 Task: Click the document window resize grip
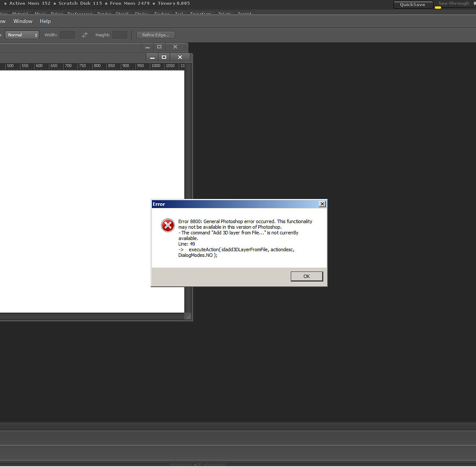[188, 316]
